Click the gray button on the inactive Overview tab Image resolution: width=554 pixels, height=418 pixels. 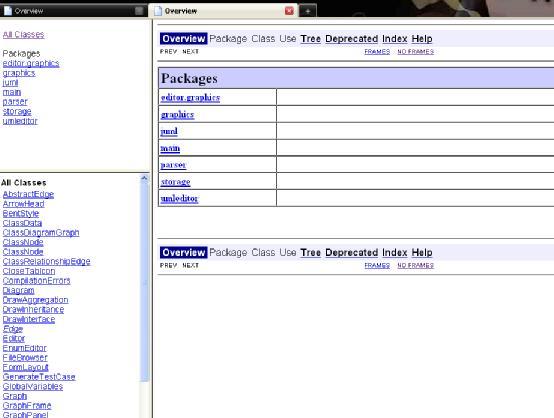pyautogui.click(x=139, y=11)
